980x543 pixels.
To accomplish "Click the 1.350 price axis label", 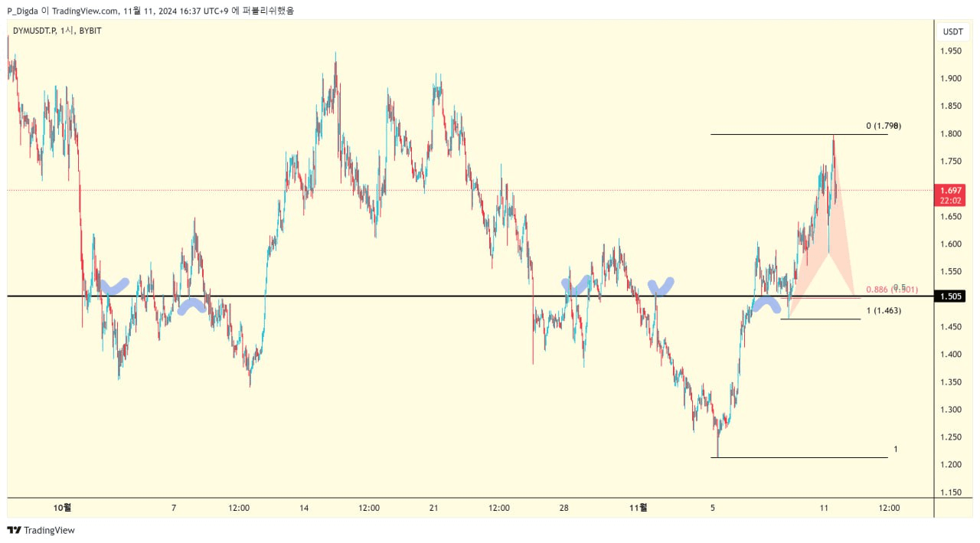I will pos(951,382).
